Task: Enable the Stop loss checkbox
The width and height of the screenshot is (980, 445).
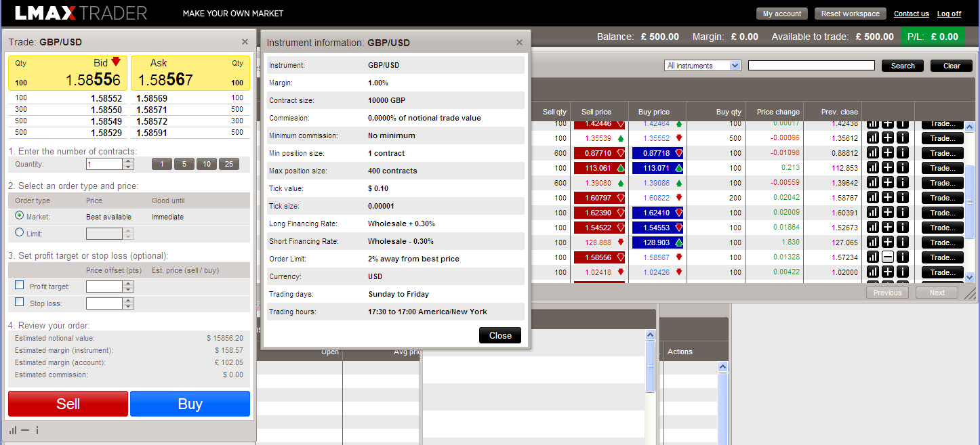Action: [20, 303]
